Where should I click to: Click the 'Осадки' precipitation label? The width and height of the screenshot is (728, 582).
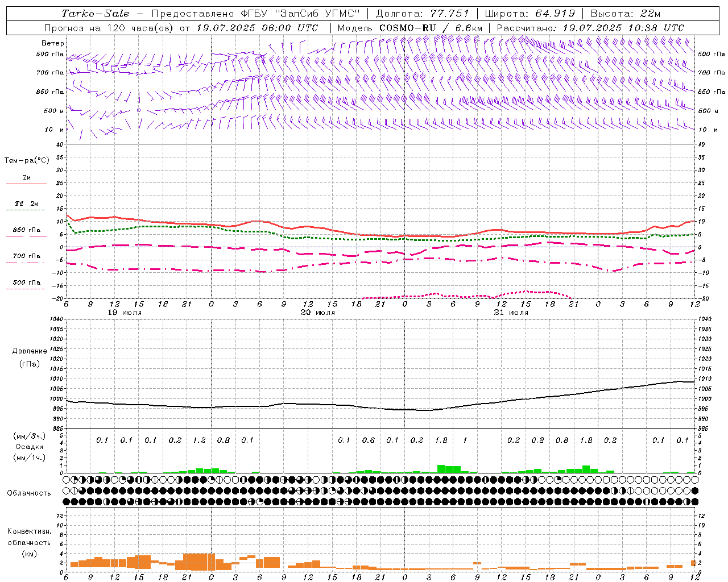point(30,447)
